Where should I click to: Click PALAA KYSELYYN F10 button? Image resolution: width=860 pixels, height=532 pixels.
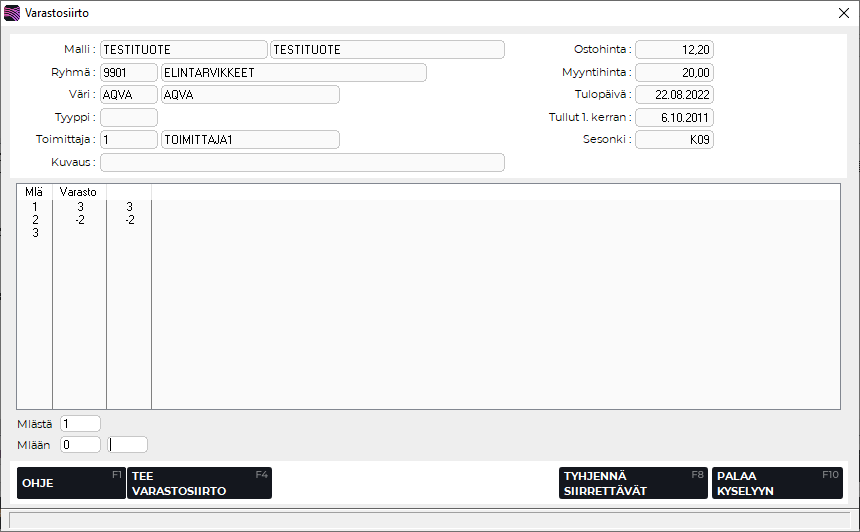(x=776, y=483)
